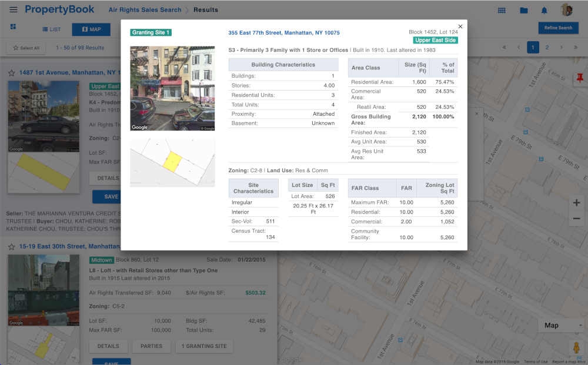
Task: Go to first results page arrow
Action: coord(505,47)
